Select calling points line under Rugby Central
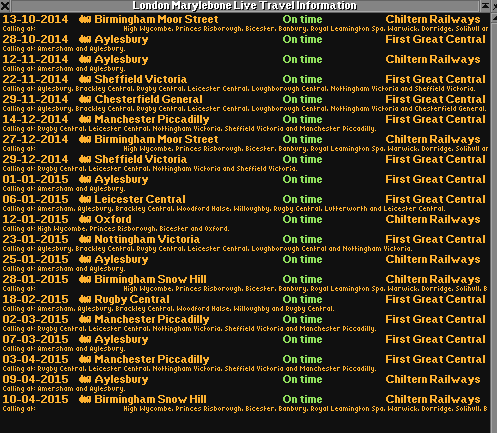The height and width of the screenshot is (433, 497). [x=168, y=309]
